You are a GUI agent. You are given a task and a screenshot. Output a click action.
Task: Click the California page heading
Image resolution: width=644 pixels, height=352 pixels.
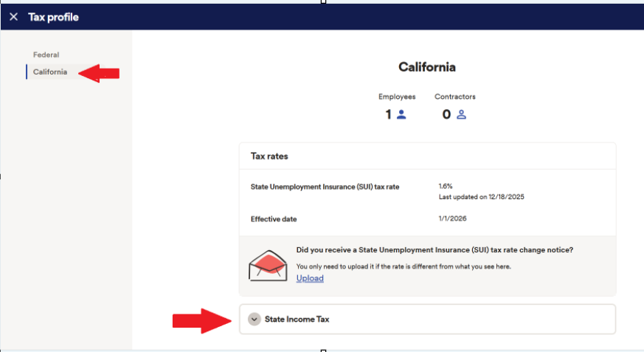coord(426,67)
